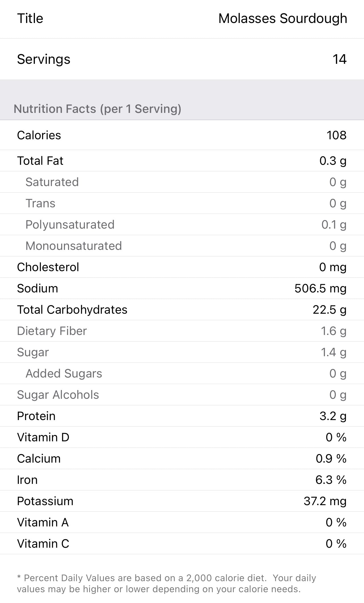
Task: Tap the Calcium 0.9 % value
Action: tap(331, 459)
